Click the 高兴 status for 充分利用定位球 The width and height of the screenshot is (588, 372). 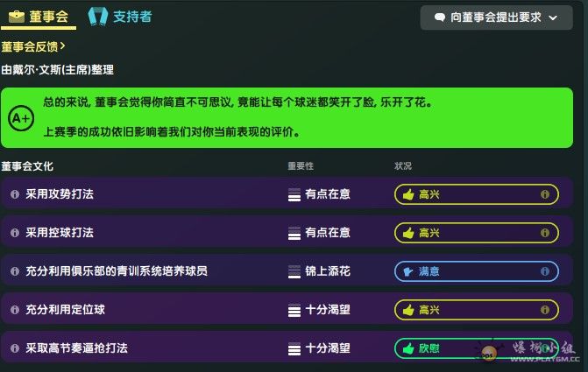(476, 310)
